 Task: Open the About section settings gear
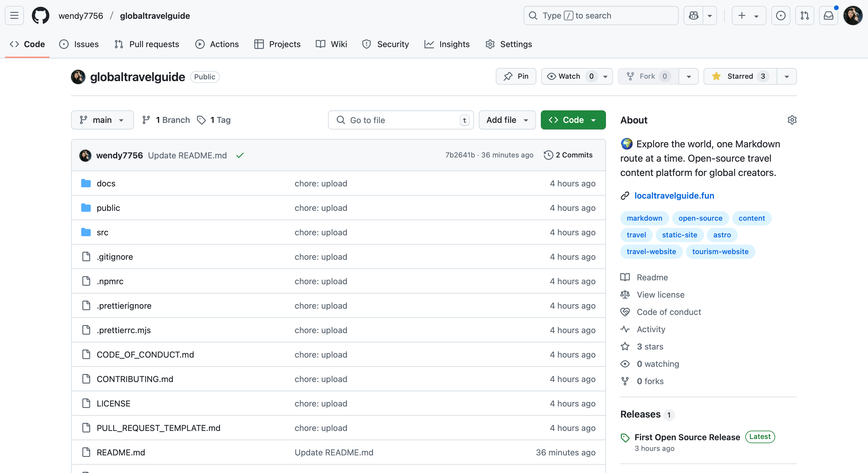pyautogui.click(x=792, y=120)
